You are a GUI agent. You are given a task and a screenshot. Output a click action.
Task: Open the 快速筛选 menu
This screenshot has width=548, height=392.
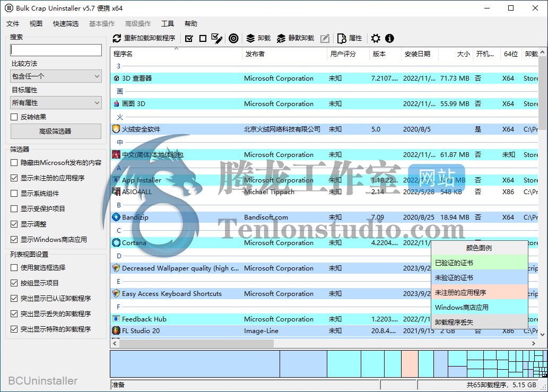66,24
